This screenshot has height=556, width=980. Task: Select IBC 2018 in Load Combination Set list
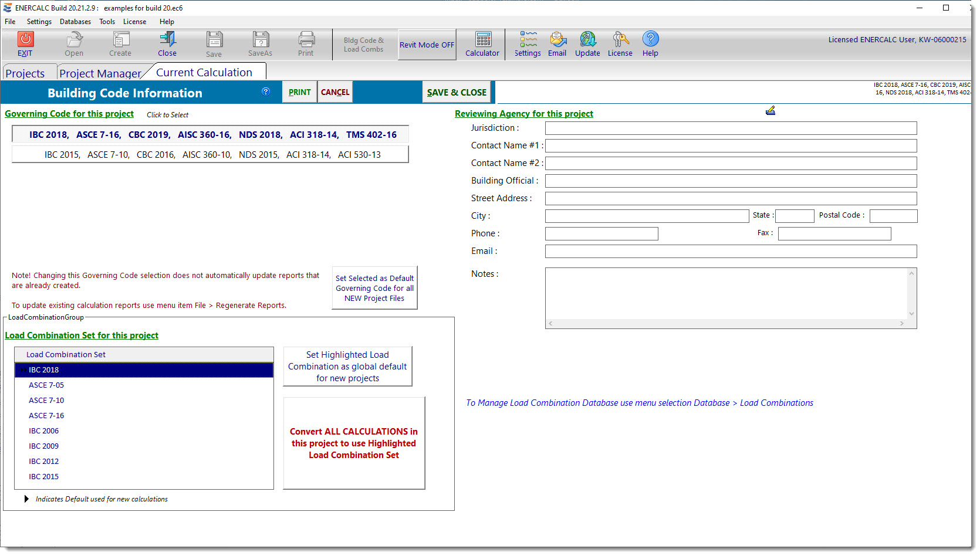click(144, 369)
